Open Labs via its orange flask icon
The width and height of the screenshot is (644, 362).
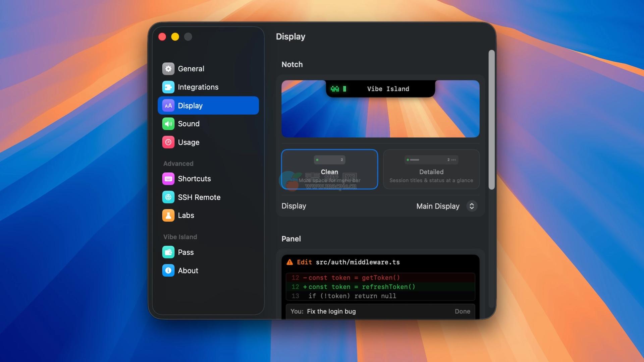pos(168,215)
